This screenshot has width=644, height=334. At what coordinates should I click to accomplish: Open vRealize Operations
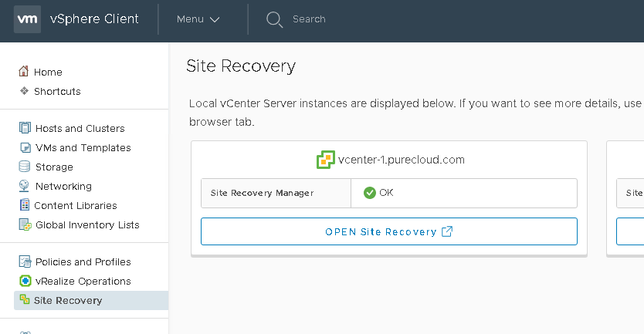pos(83,281)
